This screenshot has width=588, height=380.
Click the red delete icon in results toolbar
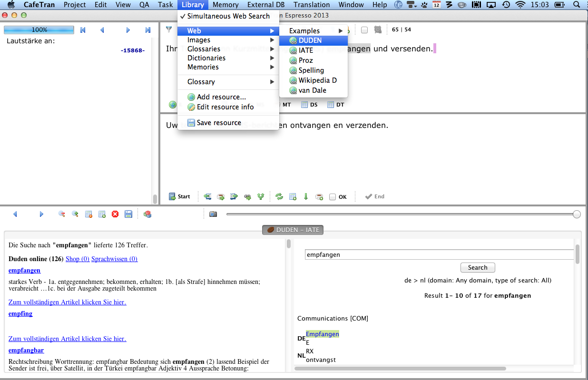point(115,214)
